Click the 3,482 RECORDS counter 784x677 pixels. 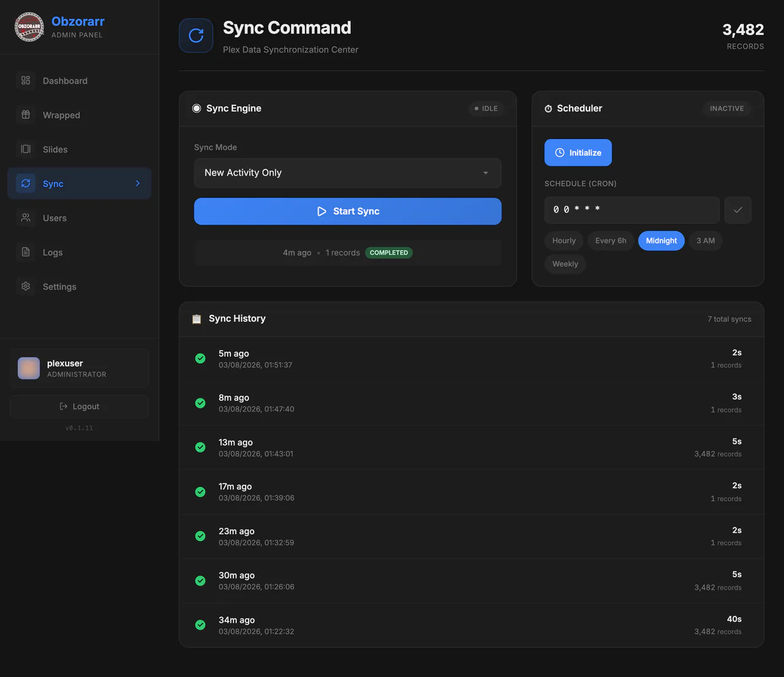(x=743, y=36)
